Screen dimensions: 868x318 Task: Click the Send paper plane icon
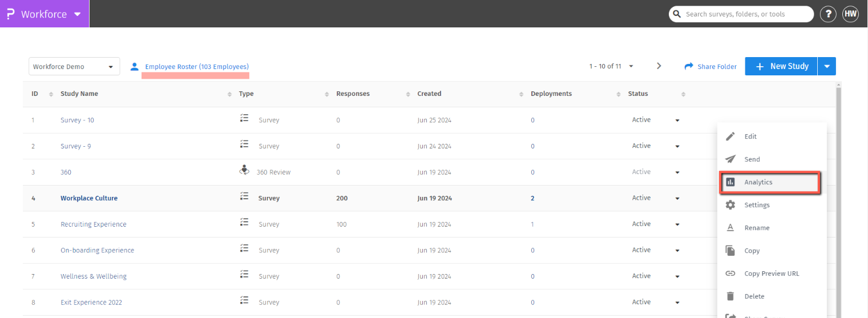tap(730, 159)
